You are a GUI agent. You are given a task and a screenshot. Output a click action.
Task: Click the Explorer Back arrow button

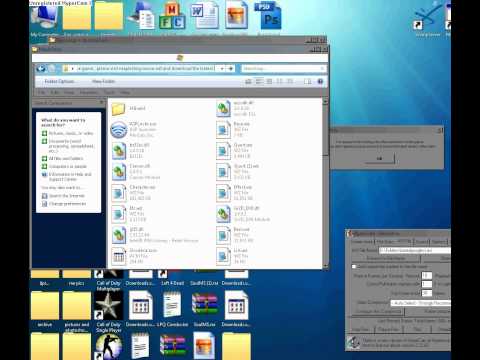(x=41, y=69)
